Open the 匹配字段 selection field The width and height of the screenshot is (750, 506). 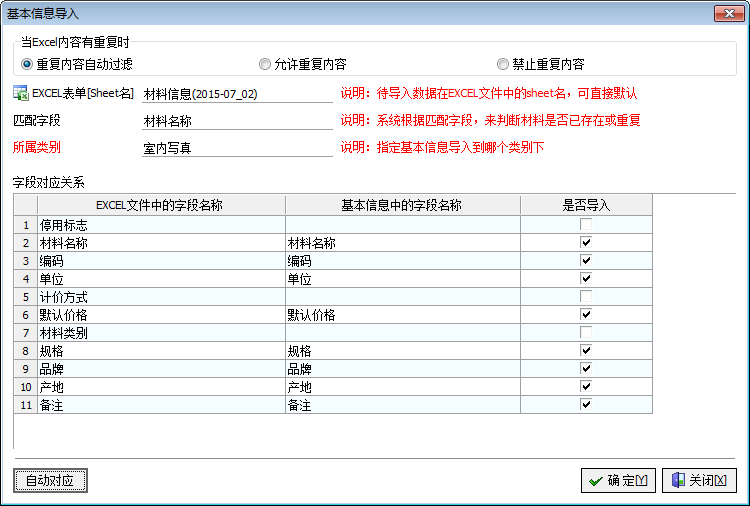click(x=237, y=121)
